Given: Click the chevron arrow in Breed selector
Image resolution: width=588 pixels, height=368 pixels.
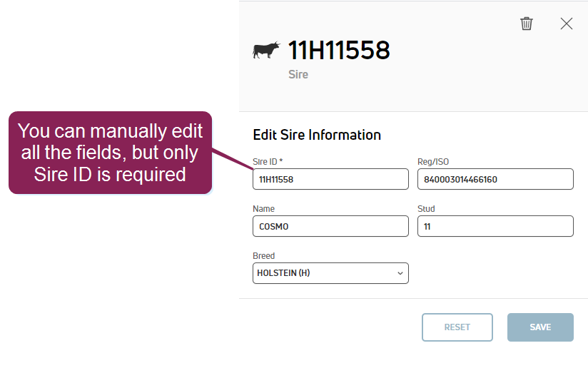Looking at the screenshot, I should [400, 273].
